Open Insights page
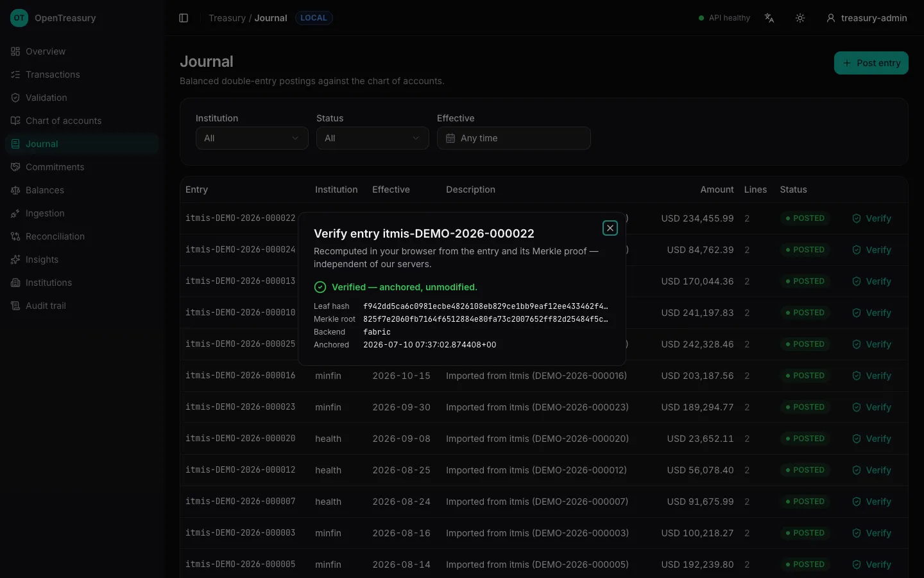This screenshot has height=578, width=924. point(81,259)
